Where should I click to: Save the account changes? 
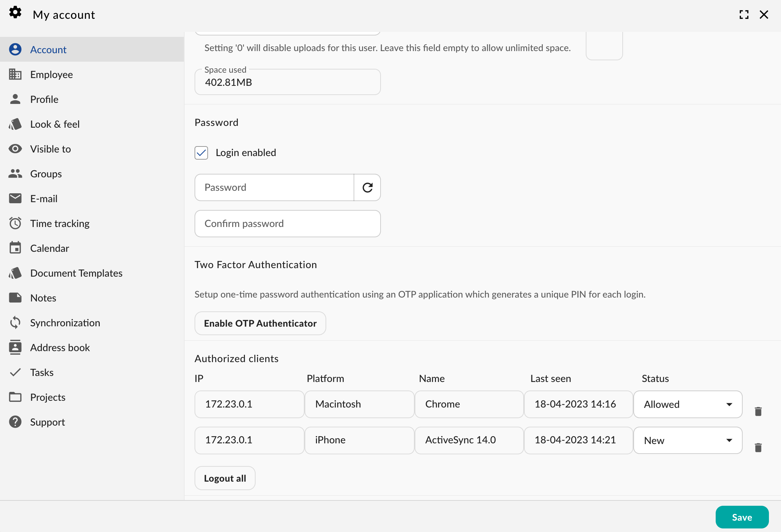coord(742,517)
